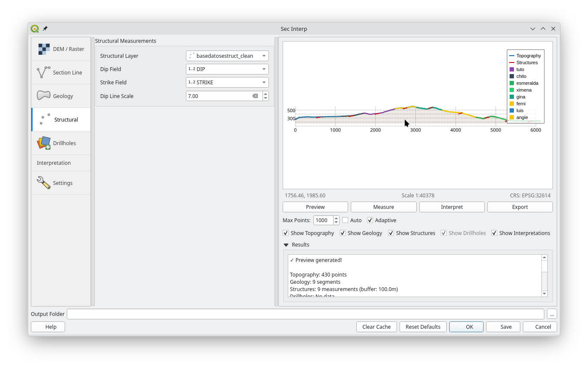This screenshot has width=588, height=369.
Task: Click the Drillholes layers icon
Action: click(43, 143)
